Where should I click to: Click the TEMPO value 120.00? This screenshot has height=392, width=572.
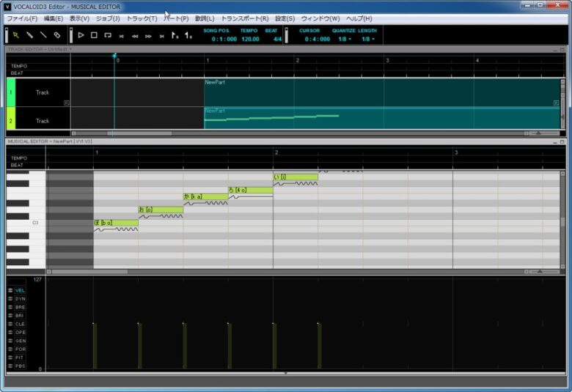click(250, 39)
